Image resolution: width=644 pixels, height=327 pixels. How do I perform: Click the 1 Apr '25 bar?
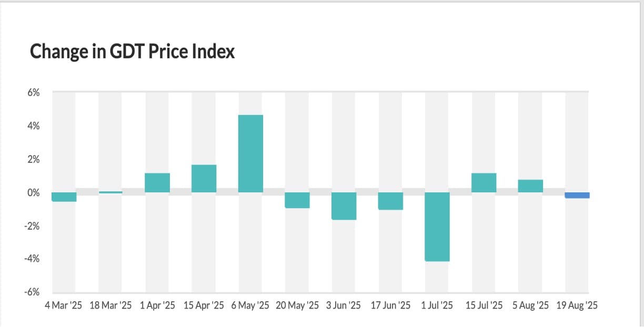tap(157, 182)
